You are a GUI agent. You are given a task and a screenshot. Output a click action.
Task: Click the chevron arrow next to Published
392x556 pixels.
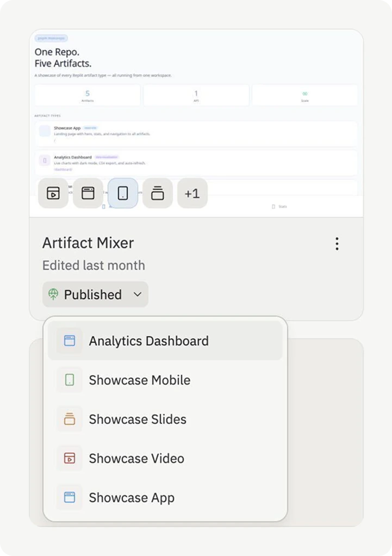137,294
